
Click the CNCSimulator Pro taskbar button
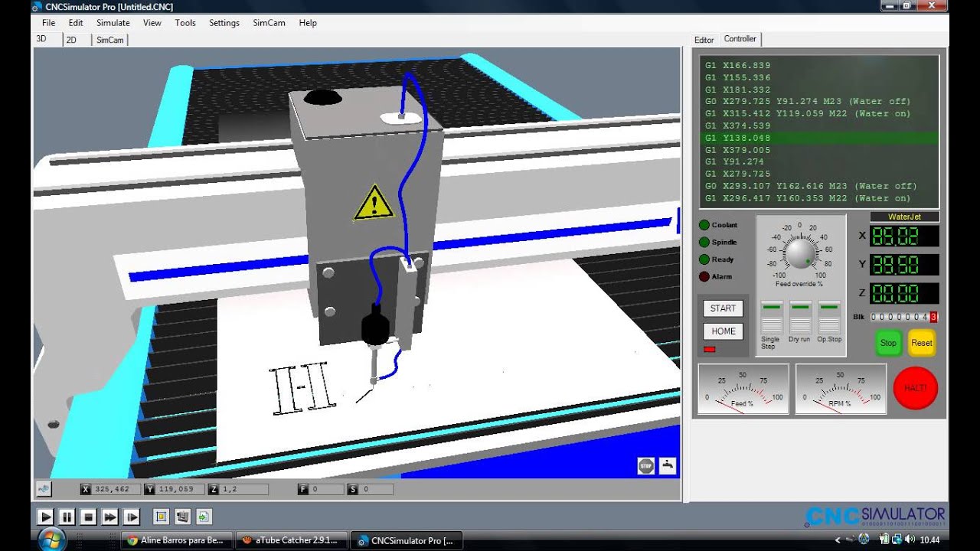[x=407, y=540]
